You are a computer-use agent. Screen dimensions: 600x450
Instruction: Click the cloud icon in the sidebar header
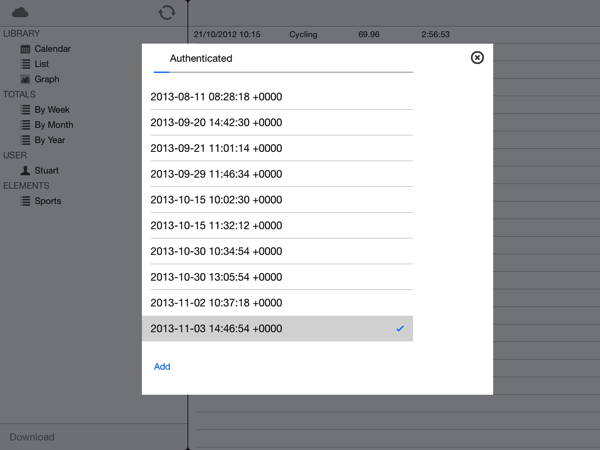click(x=20, y=13)
